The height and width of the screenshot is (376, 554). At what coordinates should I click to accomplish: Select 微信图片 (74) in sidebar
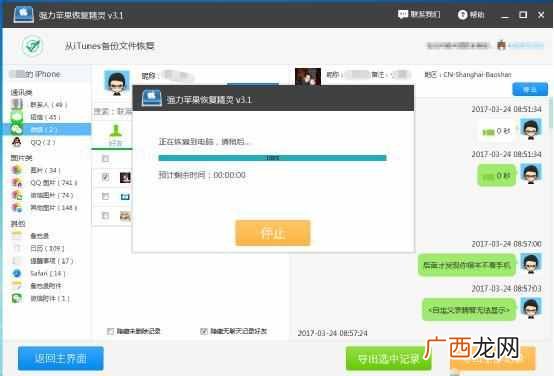coord(52,195)
